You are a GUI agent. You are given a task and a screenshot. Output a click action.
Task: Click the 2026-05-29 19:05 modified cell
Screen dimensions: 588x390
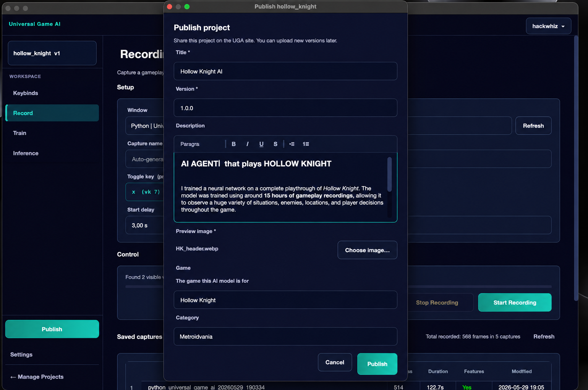521,387
